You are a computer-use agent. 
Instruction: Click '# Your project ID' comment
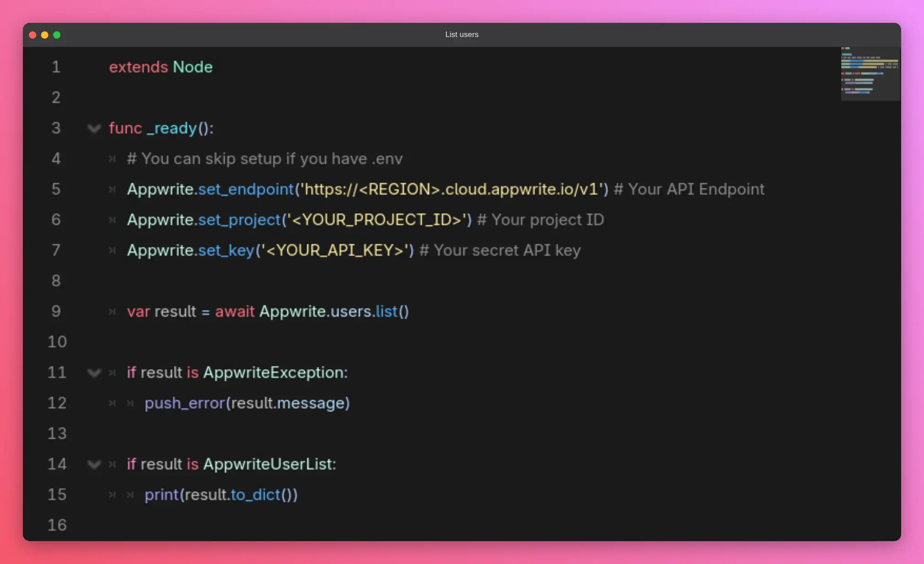click(541, 220)
